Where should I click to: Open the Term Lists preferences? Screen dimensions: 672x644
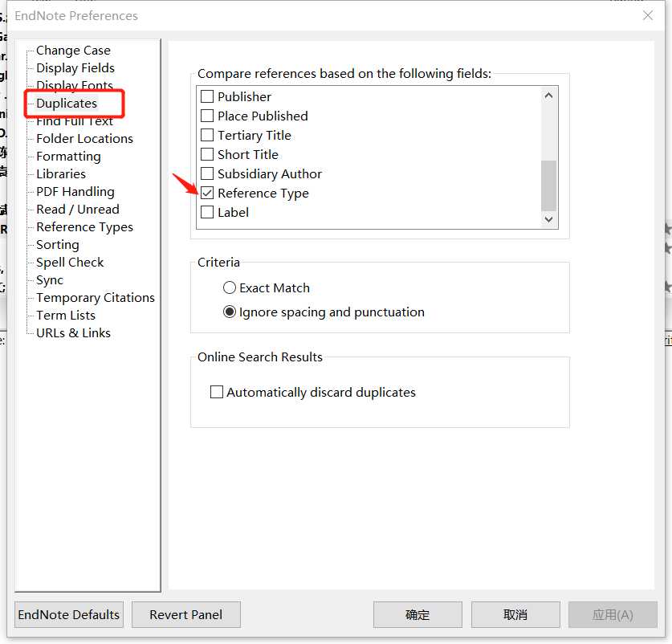[66, 316]
